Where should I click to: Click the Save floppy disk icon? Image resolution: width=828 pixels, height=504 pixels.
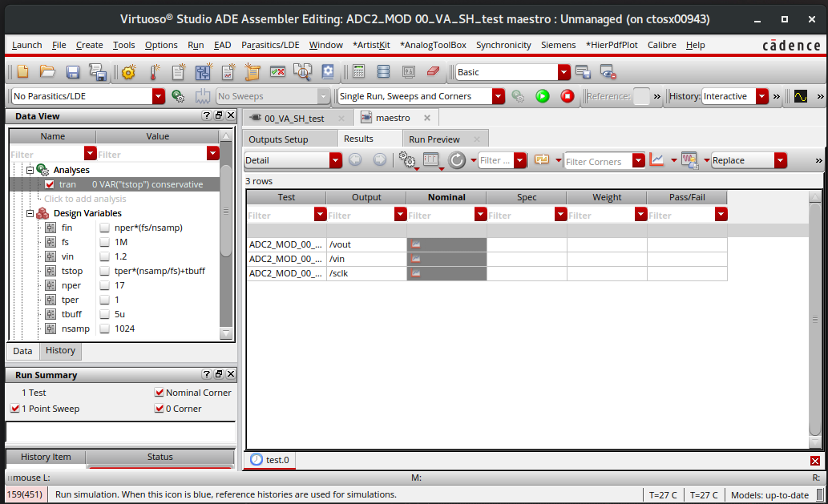73,72
